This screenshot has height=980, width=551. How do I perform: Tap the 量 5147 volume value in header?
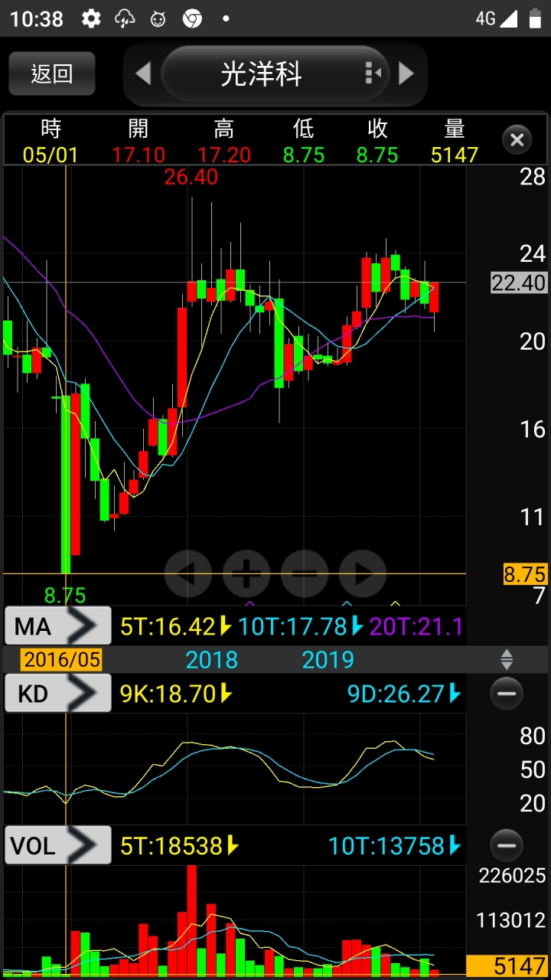pos(455,155)
